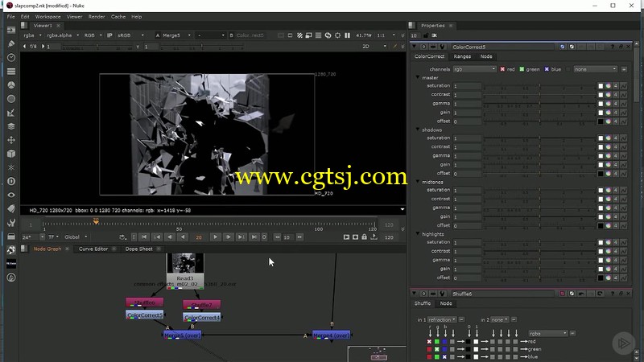644x362 pixels.
Task: Open the Shuffle6 in 1 refraction dropdown
Action: [x=442, y=319]
